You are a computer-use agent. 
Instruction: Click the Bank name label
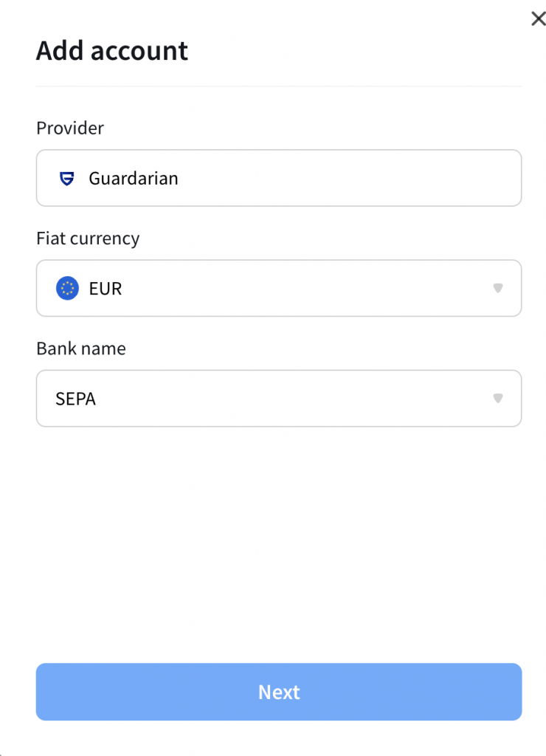coord(81,348)
